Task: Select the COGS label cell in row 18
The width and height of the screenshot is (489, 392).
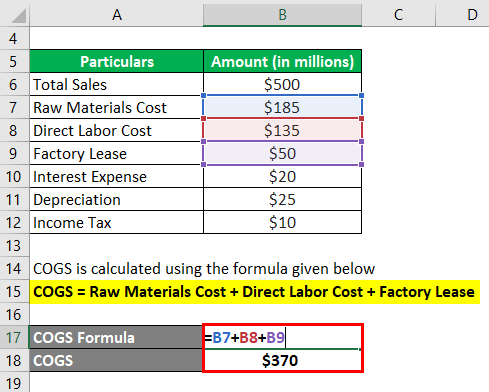Action: pyautogui.click(x=116, y=360)
